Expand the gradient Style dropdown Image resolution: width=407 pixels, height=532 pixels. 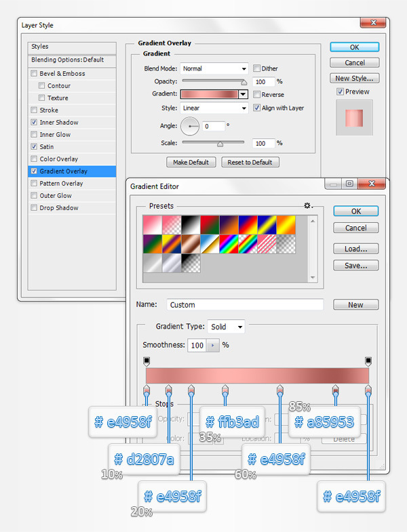214,108
